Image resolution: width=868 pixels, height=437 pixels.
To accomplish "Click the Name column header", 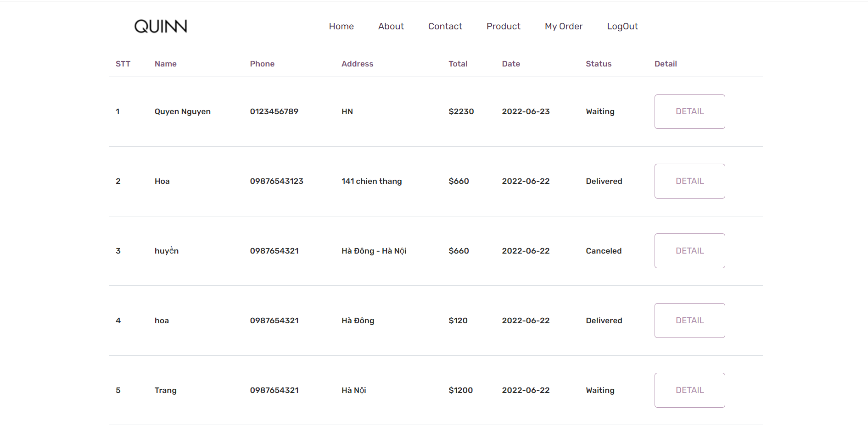I will pyautogui.click(x=165, y=64).
